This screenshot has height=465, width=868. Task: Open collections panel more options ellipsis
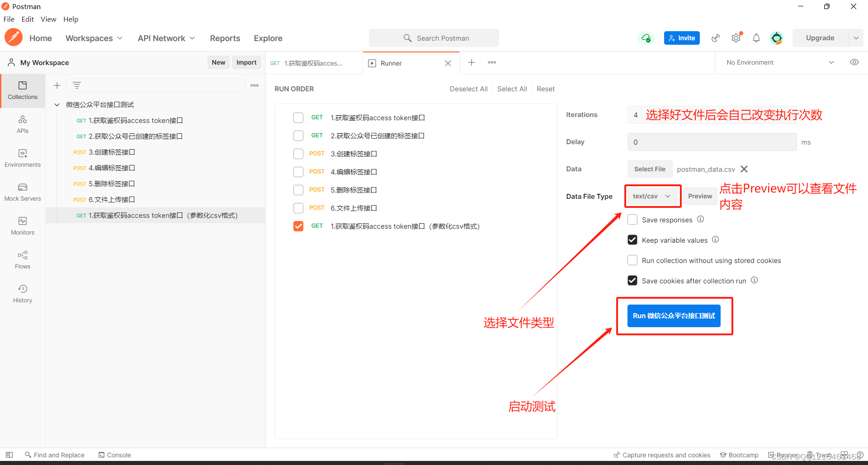point(255,85)
